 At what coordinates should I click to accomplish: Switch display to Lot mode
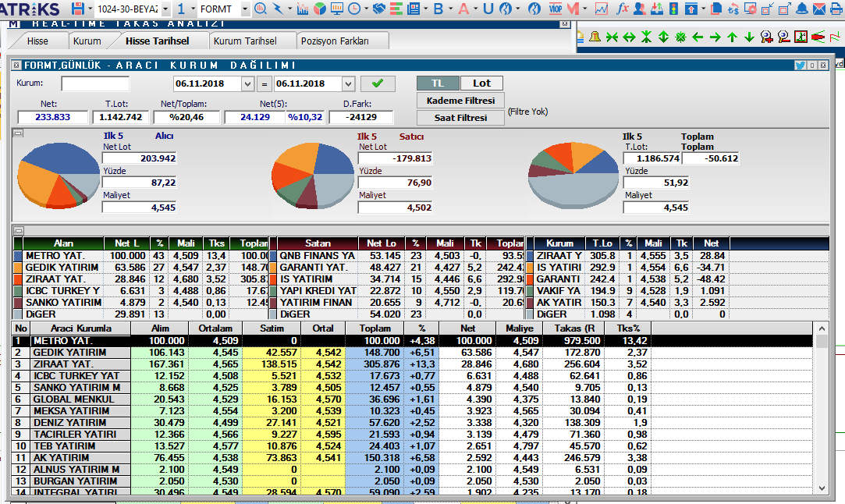481,83
